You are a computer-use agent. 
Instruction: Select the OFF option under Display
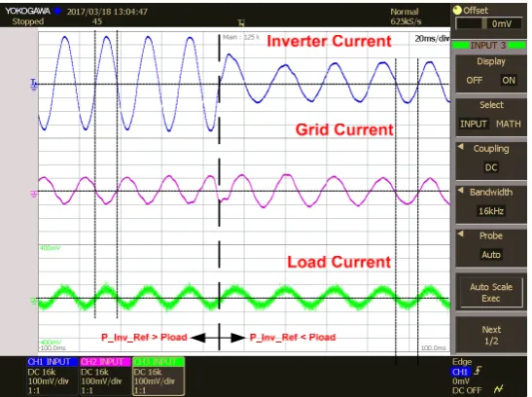pyautogui.click(x=474, y=81)
